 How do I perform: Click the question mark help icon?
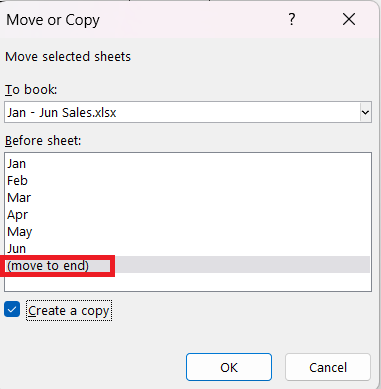coord(292,20)
